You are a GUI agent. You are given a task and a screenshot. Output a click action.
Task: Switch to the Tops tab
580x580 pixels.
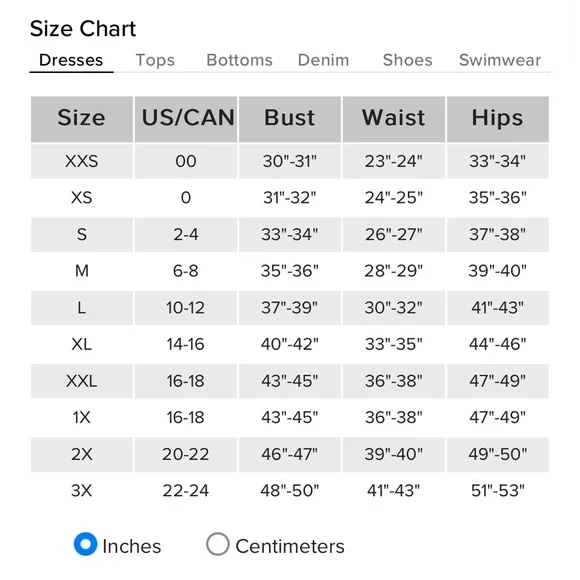155,60
